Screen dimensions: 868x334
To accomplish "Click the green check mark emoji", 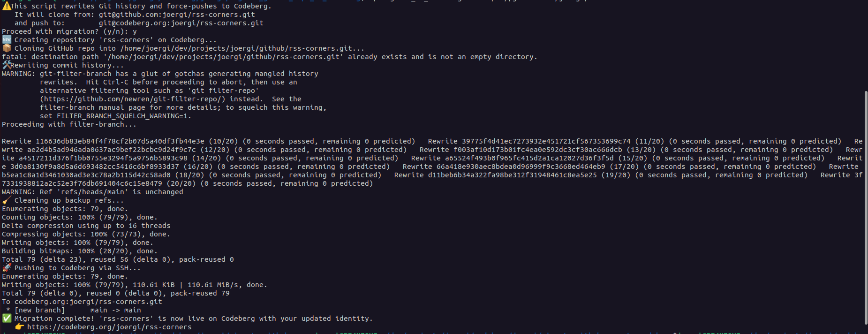I will pyautogui.click(x=7, y=319).
